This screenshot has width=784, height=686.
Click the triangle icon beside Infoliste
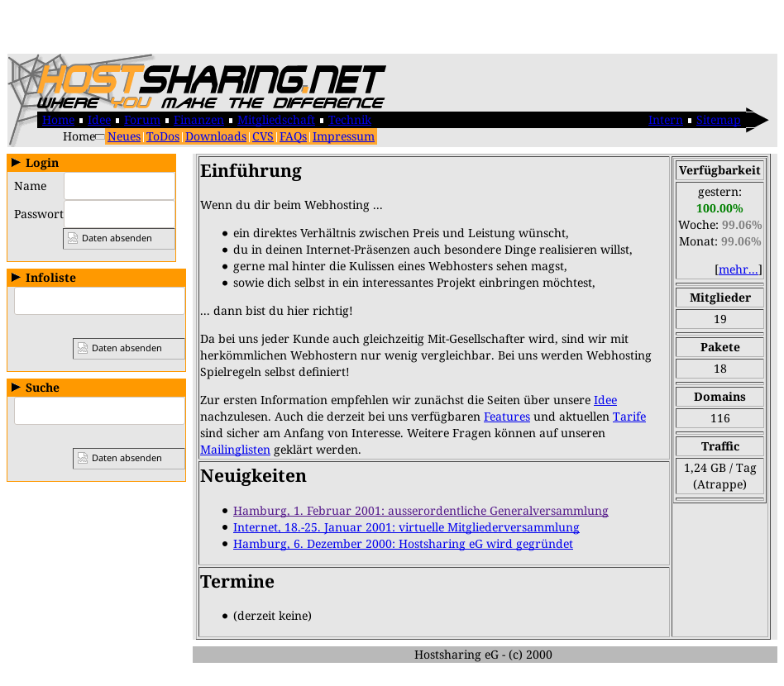pos(16,278)
